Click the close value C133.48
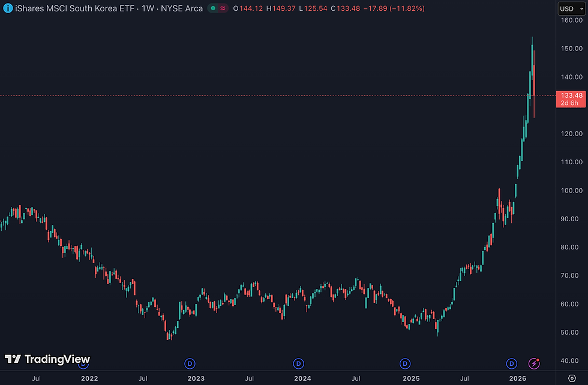588x385 pixels. coord(346,8)
